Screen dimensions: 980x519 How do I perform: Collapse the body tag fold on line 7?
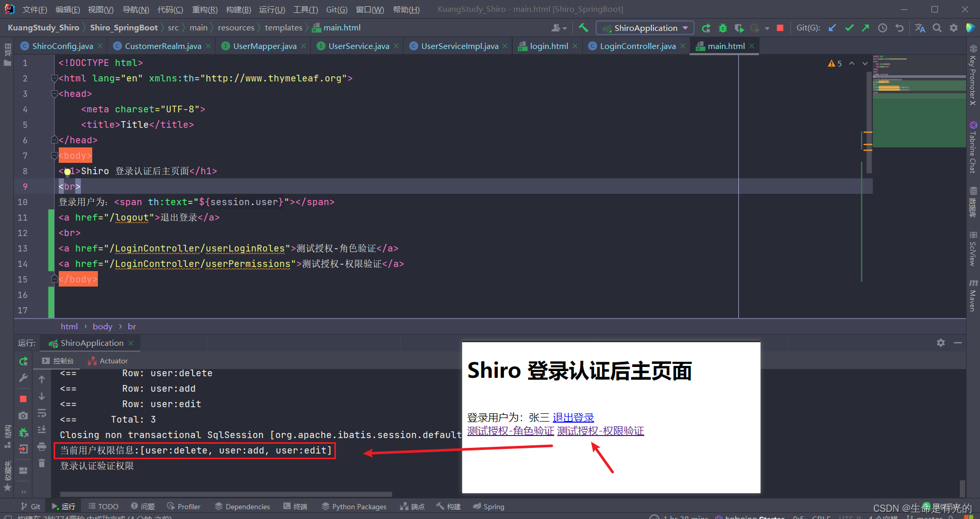[54, 156]
